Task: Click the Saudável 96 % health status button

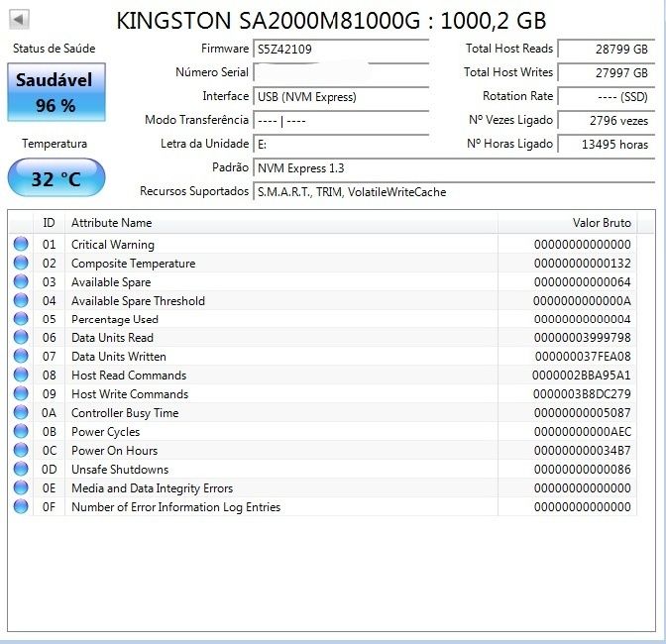Action: pos(56,92)
